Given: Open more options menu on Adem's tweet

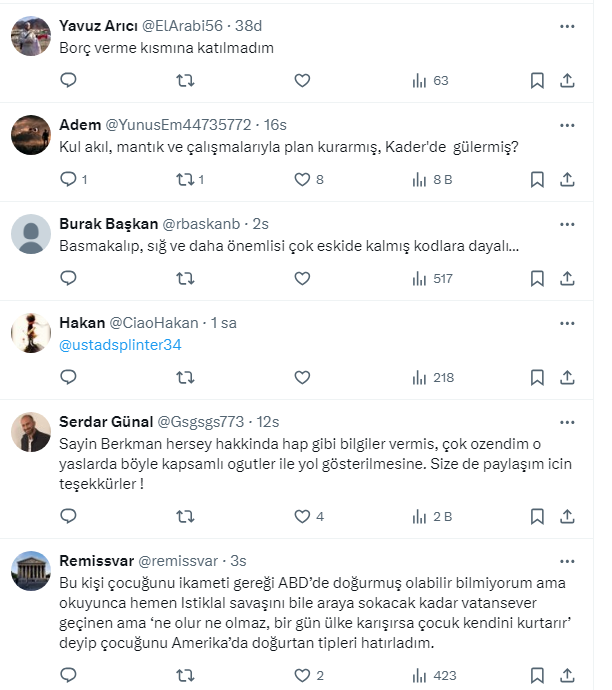Looking at the screenshot, I should point(567,125).
